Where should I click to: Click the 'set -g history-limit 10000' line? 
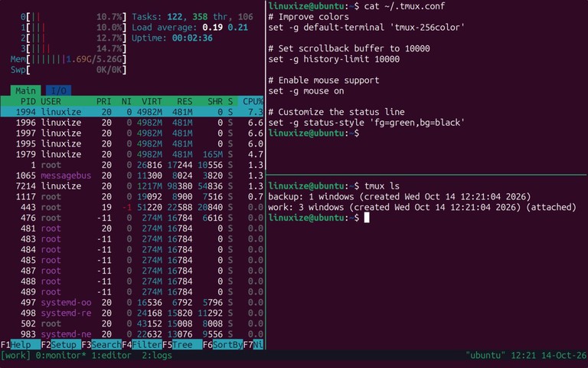point(334,59)
